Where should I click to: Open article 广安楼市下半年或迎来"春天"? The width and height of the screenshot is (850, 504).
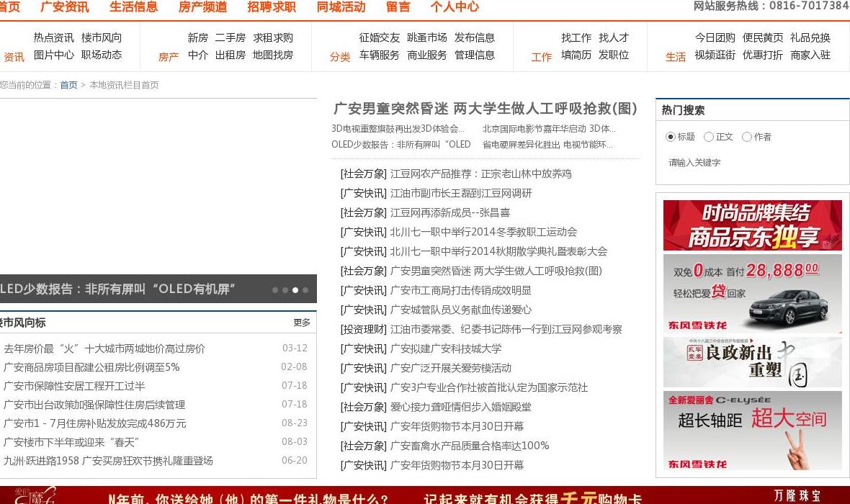point(71,442)
